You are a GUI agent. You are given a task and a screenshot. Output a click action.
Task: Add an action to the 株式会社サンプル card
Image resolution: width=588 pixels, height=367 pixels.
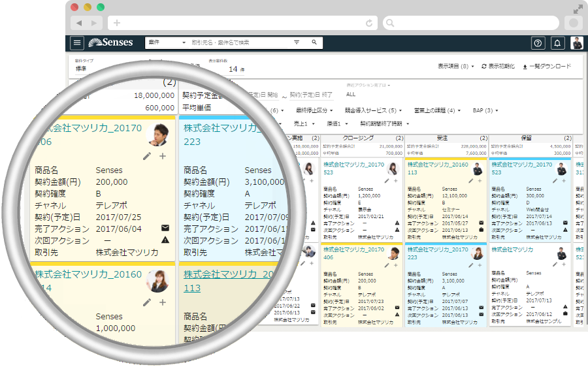pos(564,264)
